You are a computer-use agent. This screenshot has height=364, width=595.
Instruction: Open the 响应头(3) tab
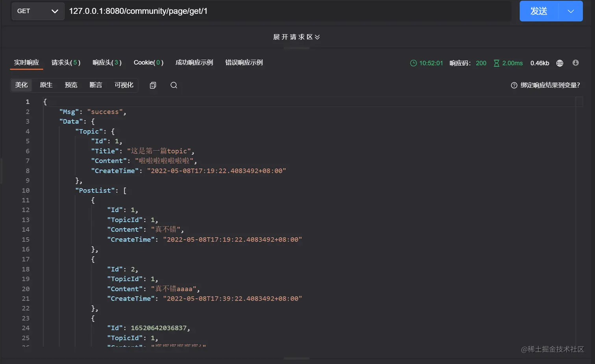point(107,63)
